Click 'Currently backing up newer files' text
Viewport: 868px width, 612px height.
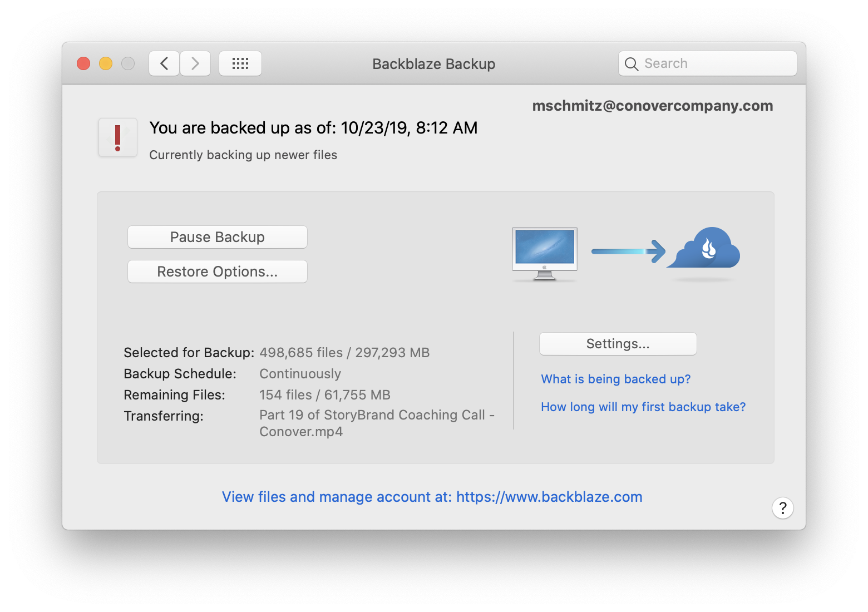[x=243, y=155]
